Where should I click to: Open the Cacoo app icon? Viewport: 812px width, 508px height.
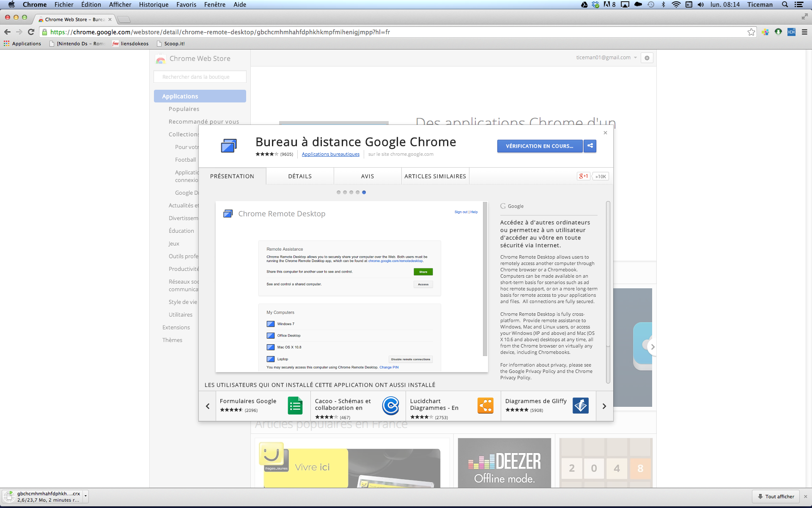[390, 406]
